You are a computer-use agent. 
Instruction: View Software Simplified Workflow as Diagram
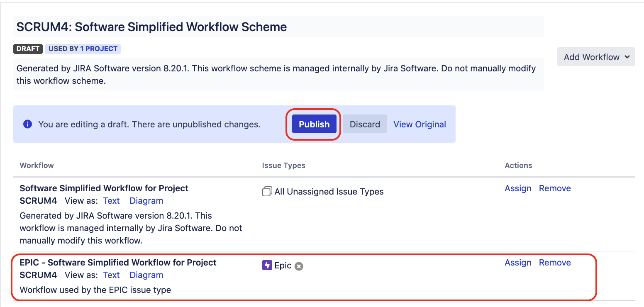point(146,201)
